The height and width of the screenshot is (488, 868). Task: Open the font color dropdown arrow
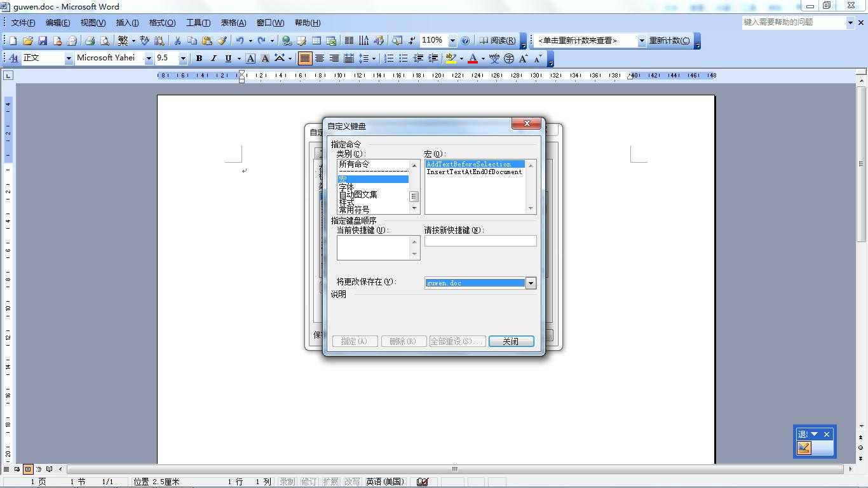(483, 58)
